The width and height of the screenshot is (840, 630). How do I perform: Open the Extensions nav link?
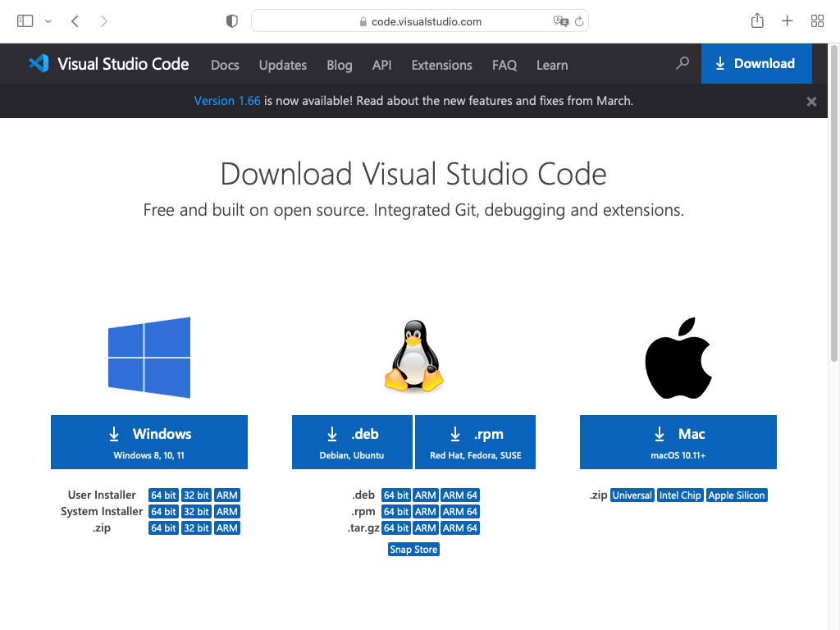pos(442,66)
